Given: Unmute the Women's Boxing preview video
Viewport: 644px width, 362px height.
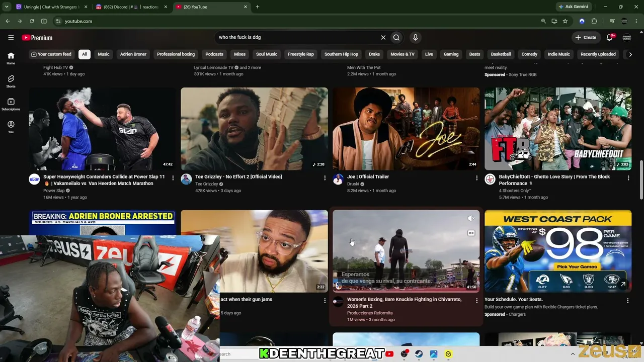Looking at the screenshot, I should point(471,218).
